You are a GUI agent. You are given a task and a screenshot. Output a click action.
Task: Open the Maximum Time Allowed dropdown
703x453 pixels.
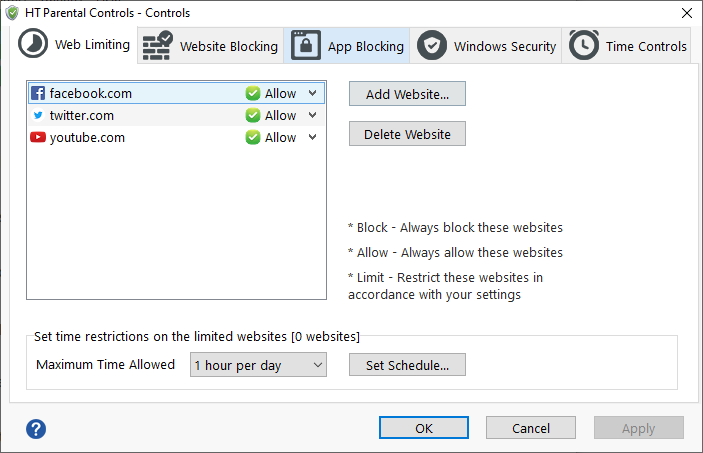(258, 365)
